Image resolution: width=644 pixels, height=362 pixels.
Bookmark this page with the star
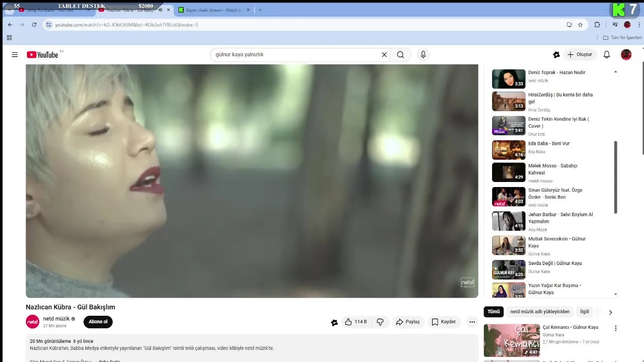pos(580,25)
